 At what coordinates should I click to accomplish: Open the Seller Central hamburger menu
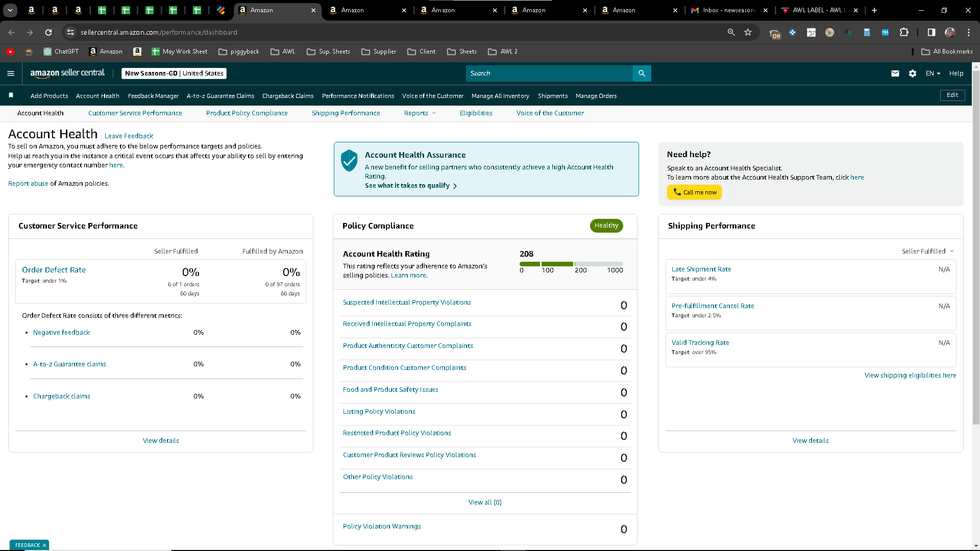pyautogui.click(x=11, y=73)
